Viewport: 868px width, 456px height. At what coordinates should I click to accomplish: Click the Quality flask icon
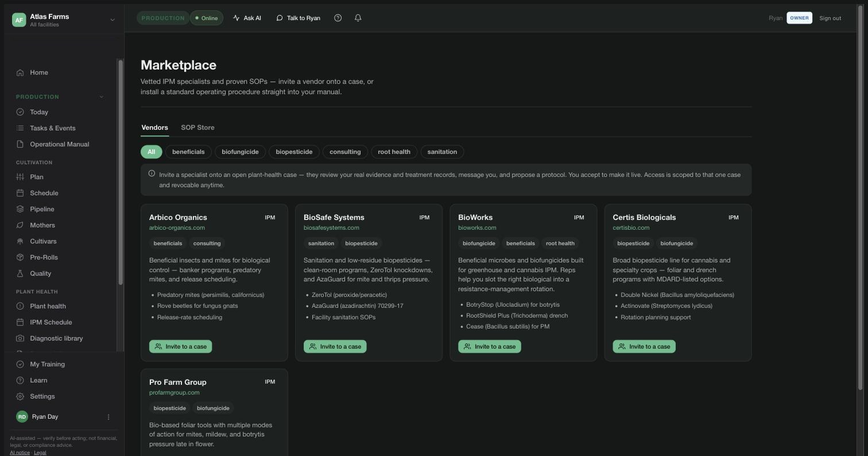[x=20, y=273]
